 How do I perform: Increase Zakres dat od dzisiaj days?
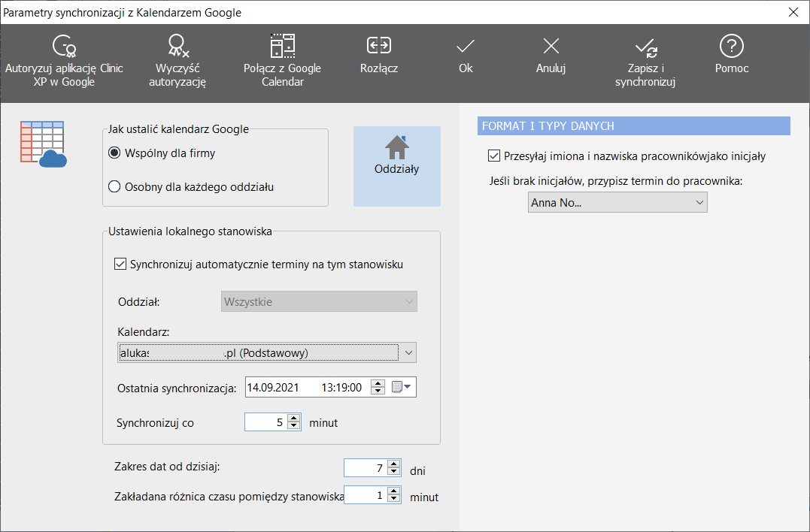(393, 464)
